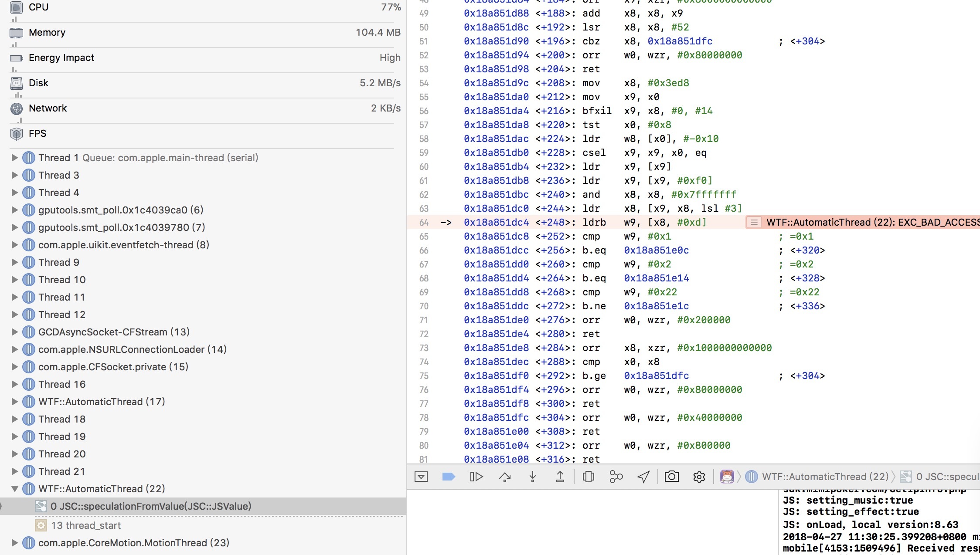This screenshot has height=555, width=980.
Task: Deactivate breakpoints toggle button
Action: click(x=449, y=477)
